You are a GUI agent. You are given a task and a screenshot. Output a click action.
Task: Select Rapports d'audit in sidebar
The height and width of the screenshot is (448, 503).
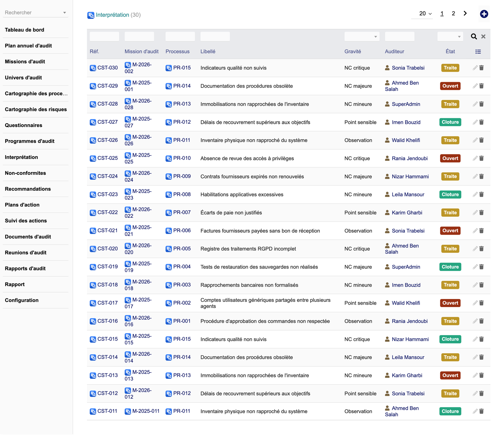[x=25, y=268]
